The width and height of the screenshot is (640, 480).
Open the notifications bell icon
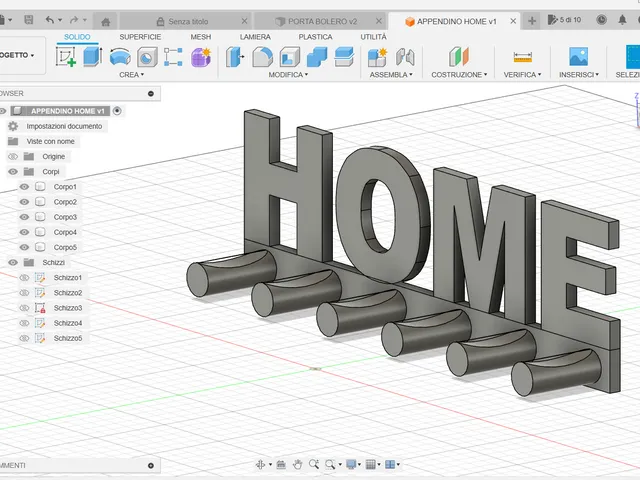point(622,20)
